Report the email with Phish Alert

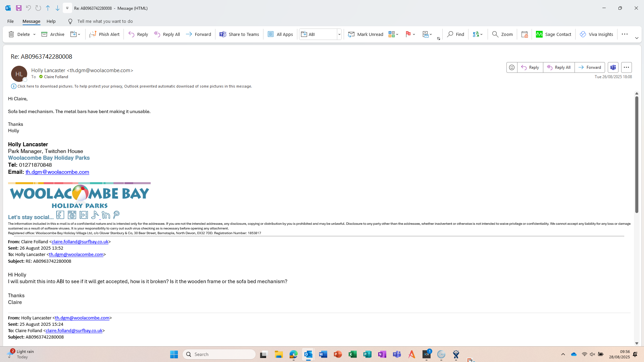point(104,34)
